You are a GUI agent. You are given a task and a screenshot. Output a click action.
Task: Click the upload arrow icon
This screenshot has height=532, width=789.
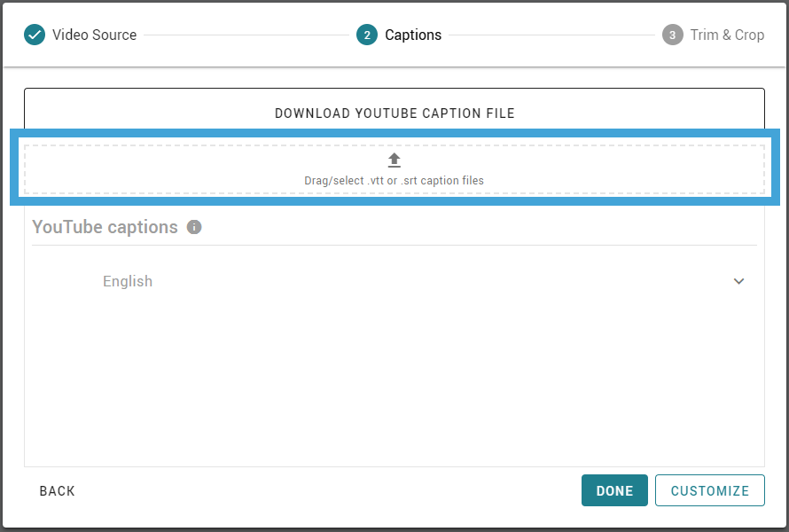[394, 160]
